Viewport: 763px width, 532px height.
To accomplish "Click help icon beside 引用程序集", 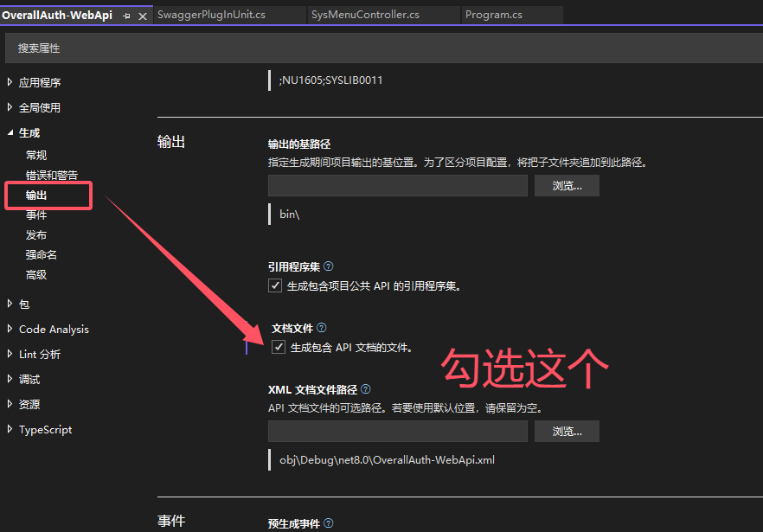I will coord(328,267).
